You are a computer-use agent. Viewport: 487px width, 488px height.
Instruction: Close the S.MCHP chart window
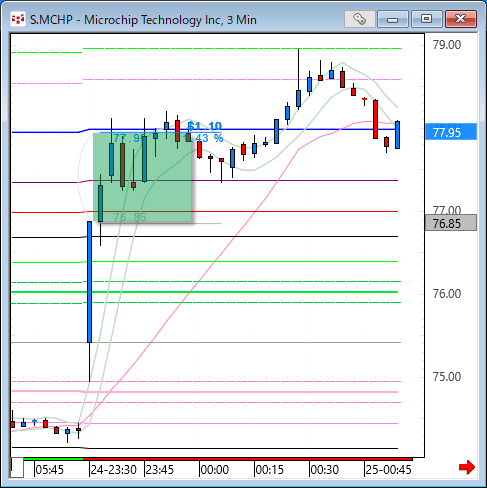(461, 19)
